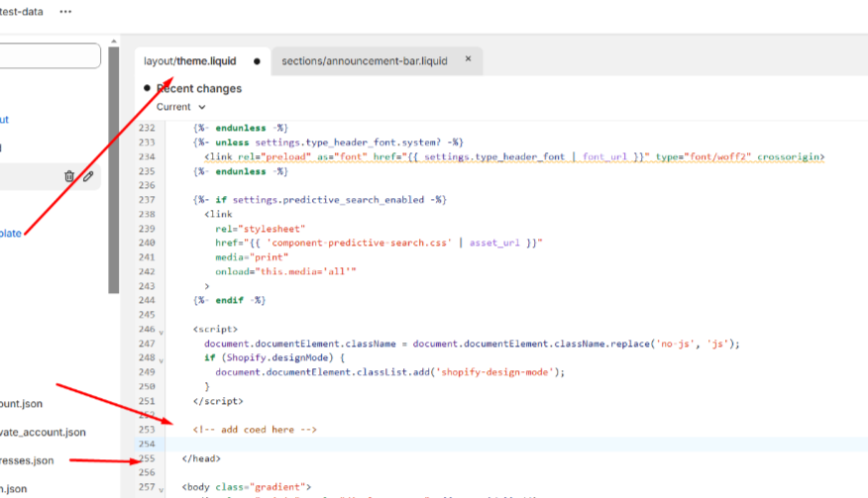Click the <script> tag on line 246
The image size is (868, 498).
click(x=215, y=330)
